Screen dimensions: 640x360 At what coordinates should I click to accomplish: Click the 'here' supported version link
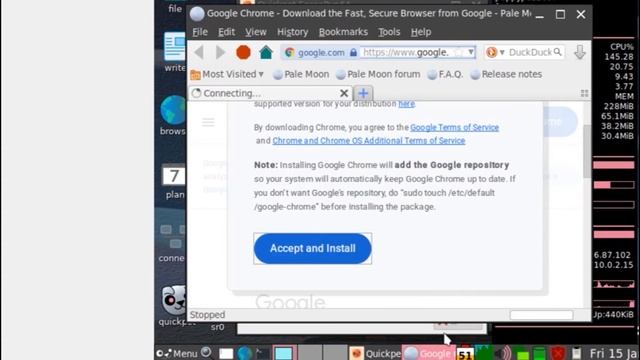pyautogui.click(x=407, y=104)
